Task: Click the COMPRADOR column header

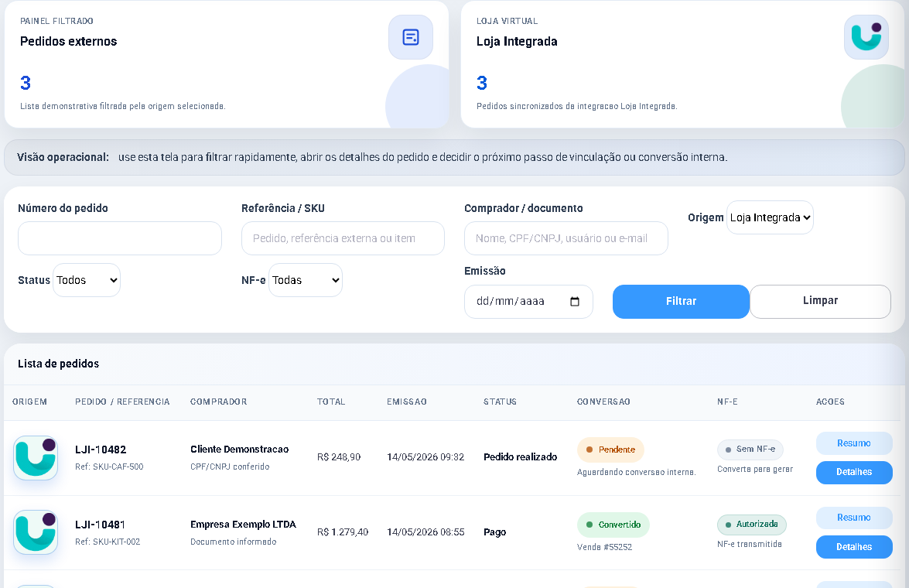Action: (219, 402)
